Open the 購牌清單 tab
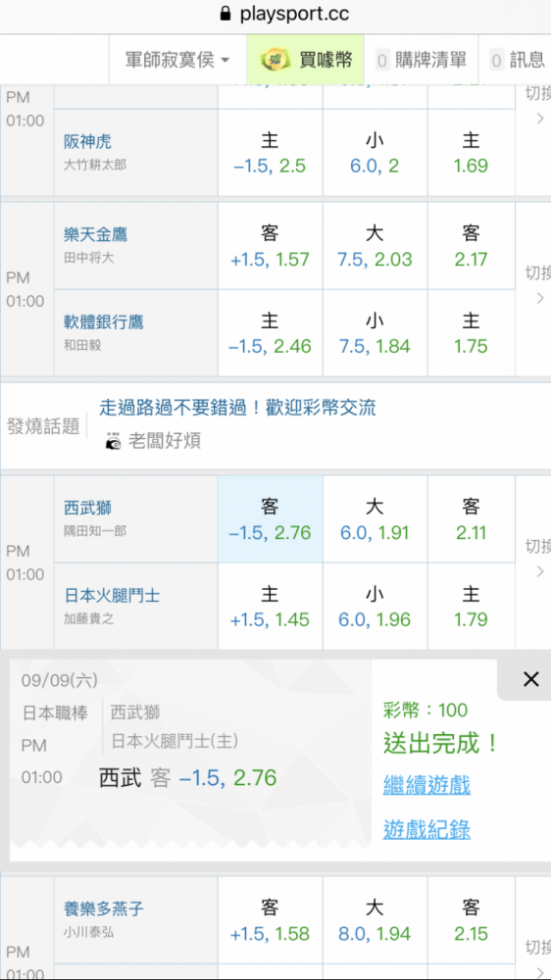This screenshot has height=980, width=551. 422,60
